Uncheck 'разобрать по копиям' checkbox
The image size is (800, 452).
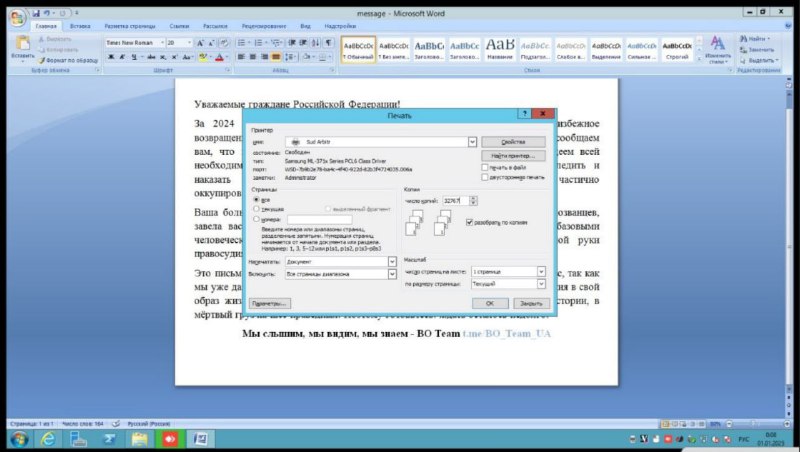(x=469, y=222)
